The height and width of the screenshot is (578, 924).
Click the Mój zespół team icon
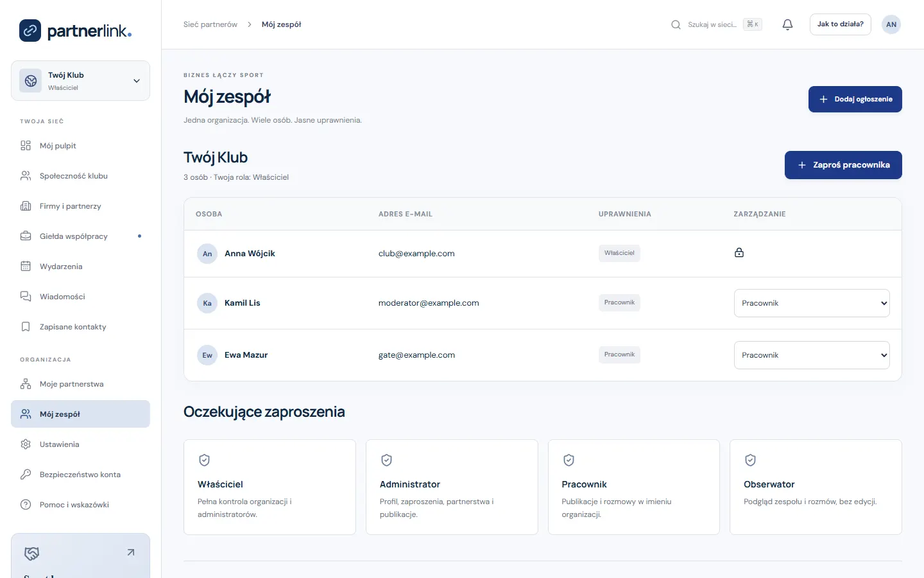click(26, 414)
